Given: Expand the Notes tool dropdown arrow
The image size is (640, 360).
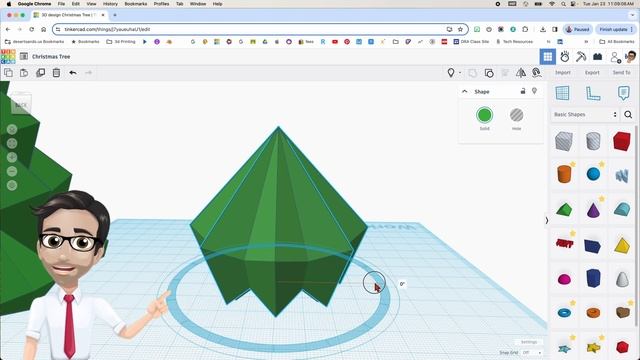Looking at the screenshot, I should (460, 73).
